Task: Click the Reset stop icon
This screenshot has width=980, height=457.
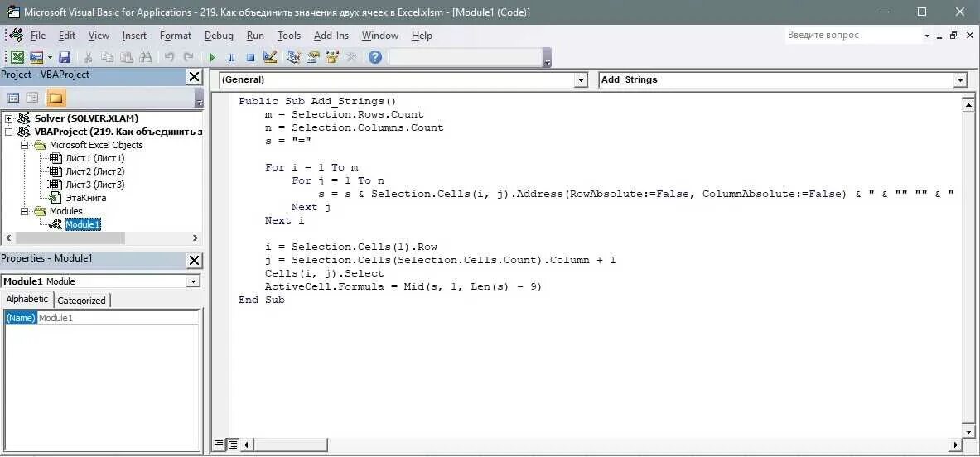Action: tap(250, 57)
